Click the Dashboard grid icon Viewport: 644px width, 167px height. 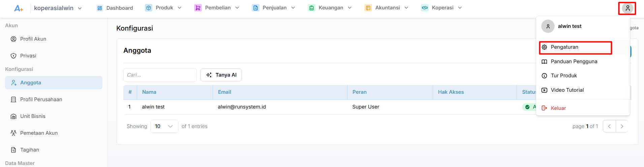tap(99, 8)
